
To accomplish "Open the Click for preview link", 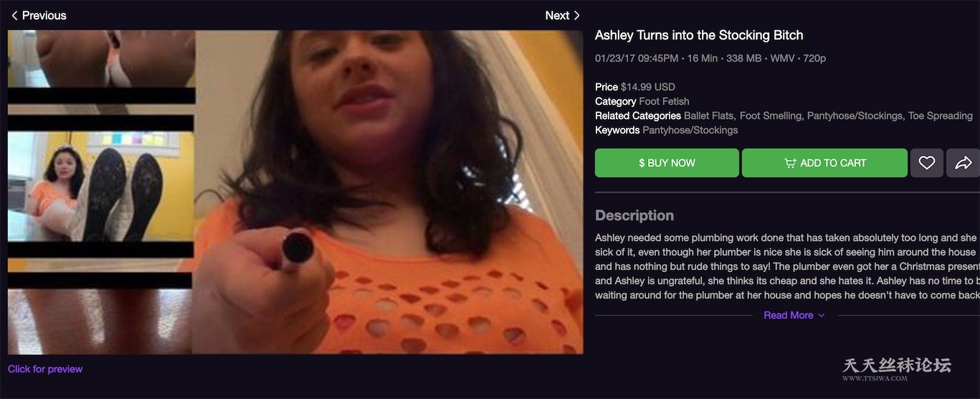I will [x=45, y=369].
